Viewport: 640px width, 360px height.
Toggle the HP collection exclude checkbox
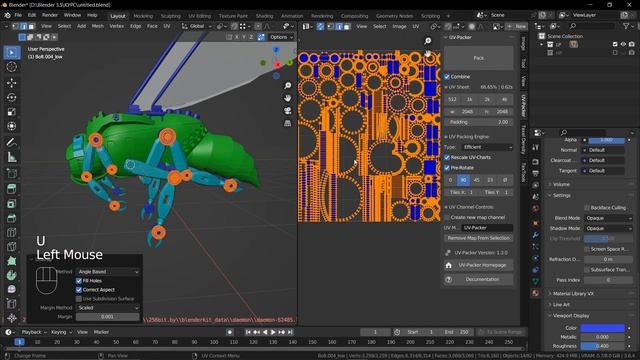(615, 53)
